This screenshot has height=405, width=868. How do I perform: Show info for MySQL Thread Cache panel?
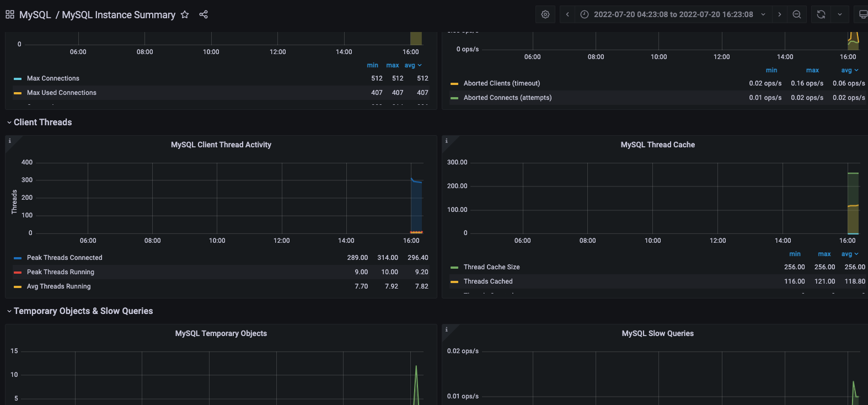click(446, 141)
